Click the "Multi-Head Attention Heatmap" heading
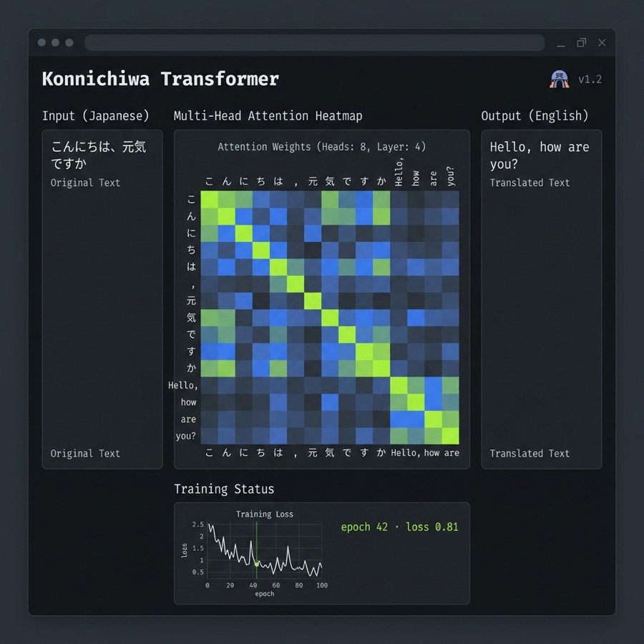644x644 pixels. [x=268, y=116]
